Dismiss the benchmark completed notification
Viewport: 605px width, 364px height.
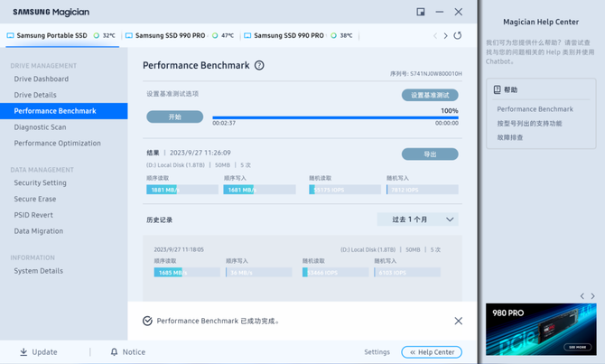pyautogui.click(x=459, y=321)
